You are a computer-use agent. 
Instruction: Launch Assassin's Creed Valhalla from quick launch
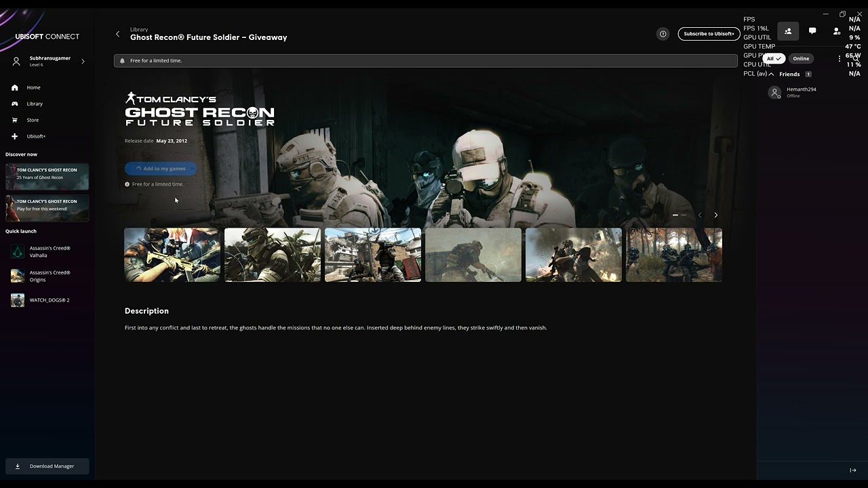[47, 251]
